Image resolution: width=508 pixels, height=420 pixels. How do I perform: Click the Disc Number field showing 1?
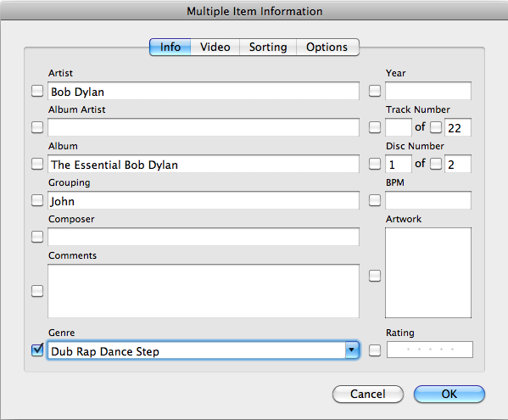(x=398, y=164)
